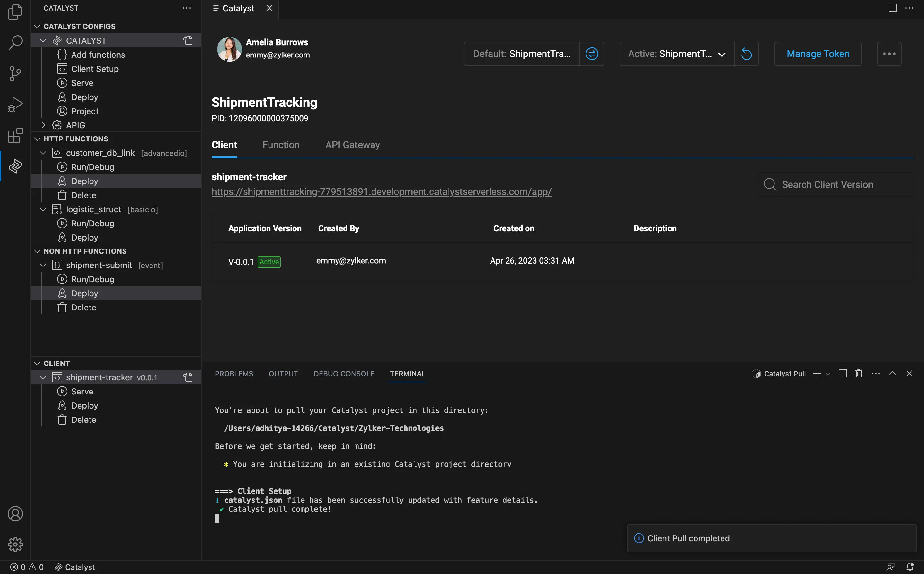The height and width of the screenshot is (574, 924).
Task: Open errors and warnings count in status bar
Action: (x=27, y=567)
